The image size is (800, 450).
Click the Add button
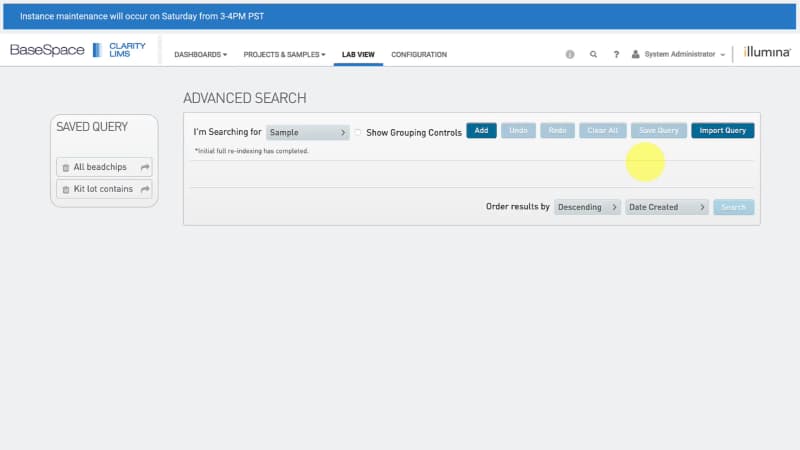pos(481,131)
